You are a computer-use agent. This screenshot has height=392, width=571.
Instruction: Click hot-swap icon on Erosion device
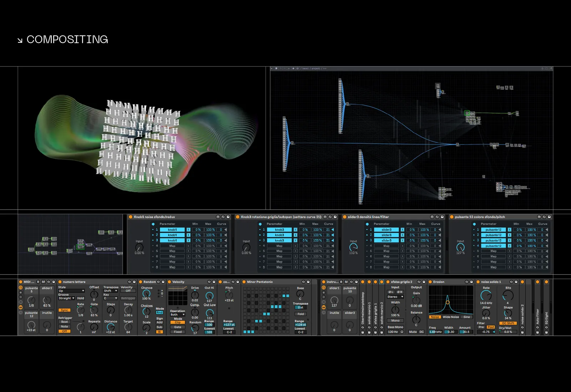tap(466, 282)
